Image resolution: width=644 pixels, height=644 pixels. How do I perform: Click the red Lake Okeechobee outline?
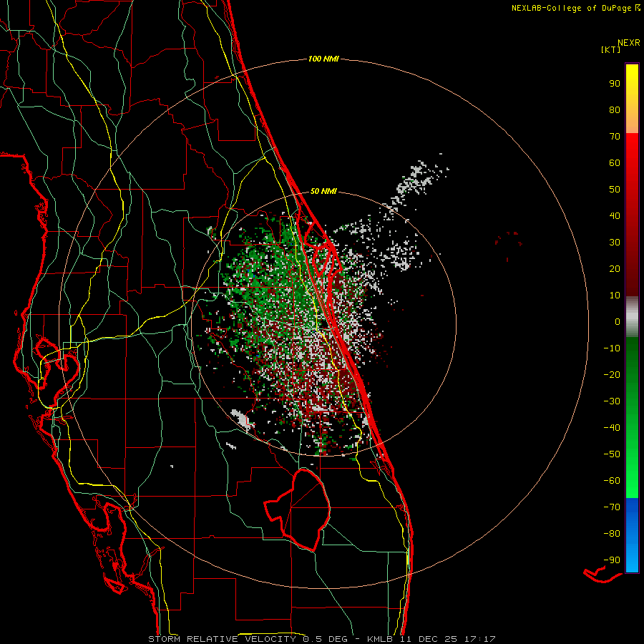click(297, 509)
